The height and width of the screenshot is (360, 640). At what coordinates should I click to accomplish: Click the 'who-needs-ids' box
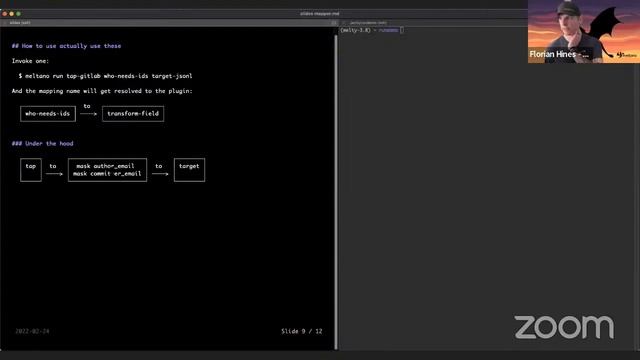(48, 113)
